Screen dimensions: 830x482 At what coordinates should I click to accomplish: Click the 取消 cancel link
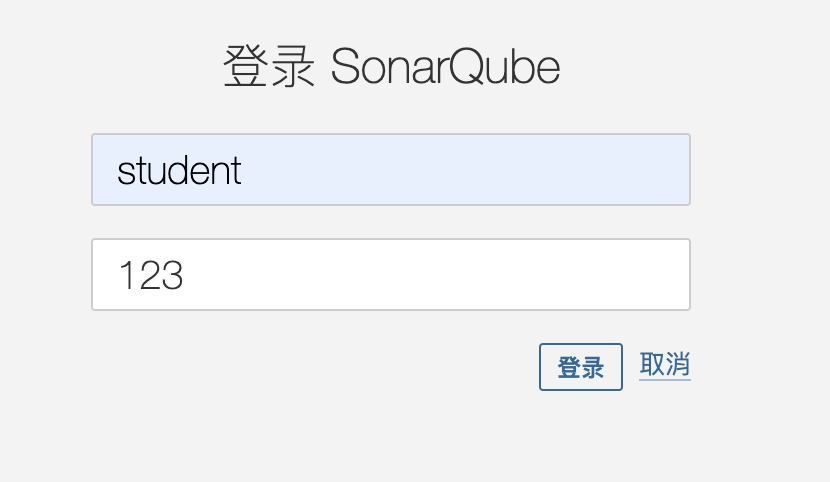(x=665, y=365)
